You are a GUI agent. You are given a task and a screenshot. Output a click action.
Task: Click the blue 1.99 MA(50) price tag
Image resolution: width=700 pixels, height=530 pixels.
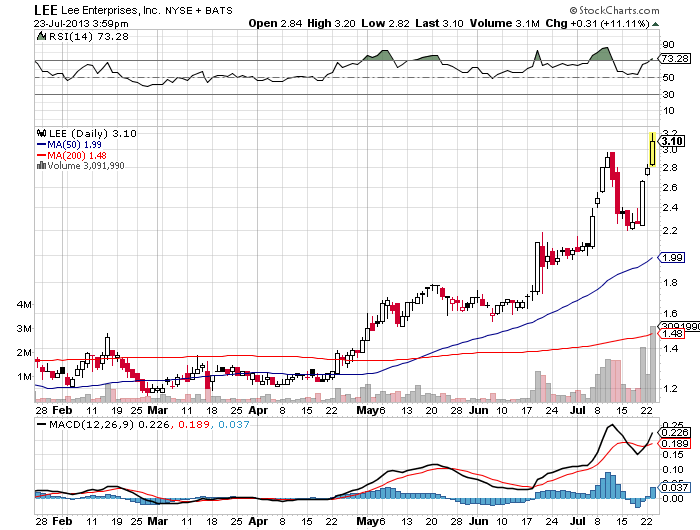pyautogui.click(x=672, y=258)
